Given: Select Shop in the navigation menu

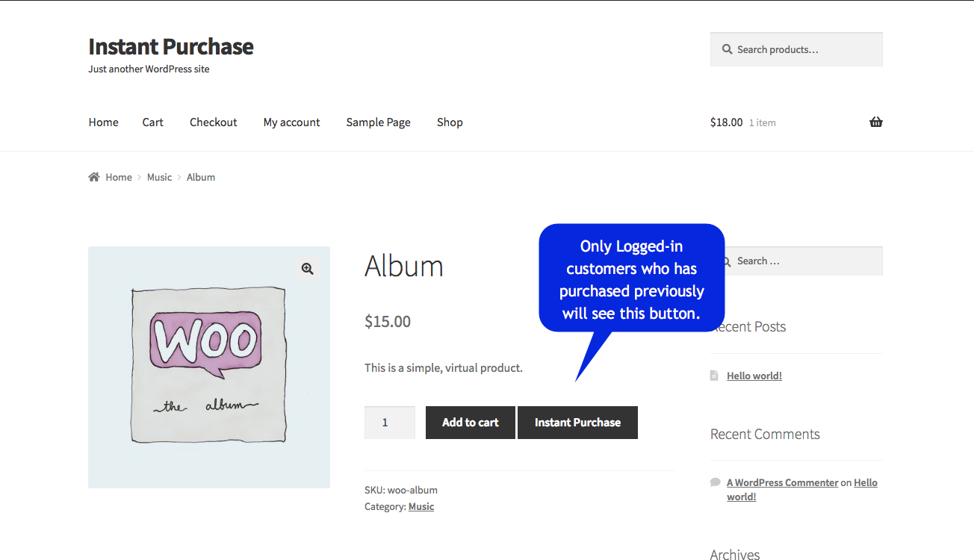Looking at the screenshot, I should pos(450,122).
